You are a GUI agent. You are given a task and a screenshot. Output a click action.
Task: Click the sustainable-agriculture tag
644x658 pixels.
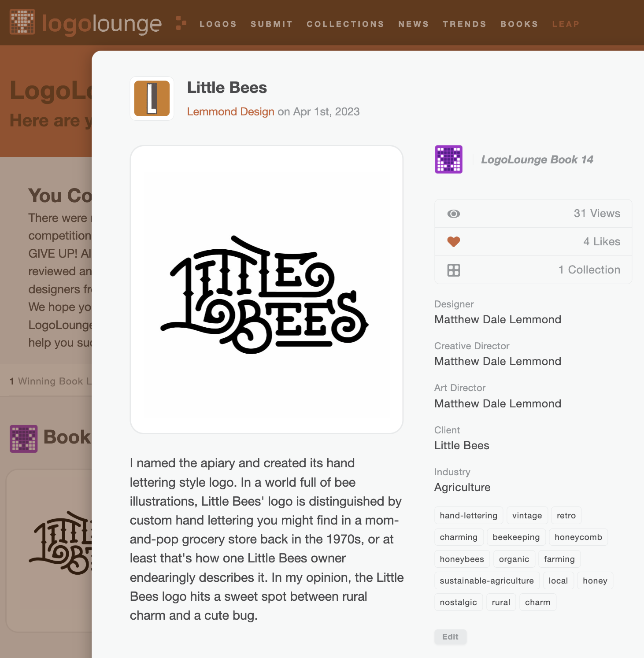486,580
